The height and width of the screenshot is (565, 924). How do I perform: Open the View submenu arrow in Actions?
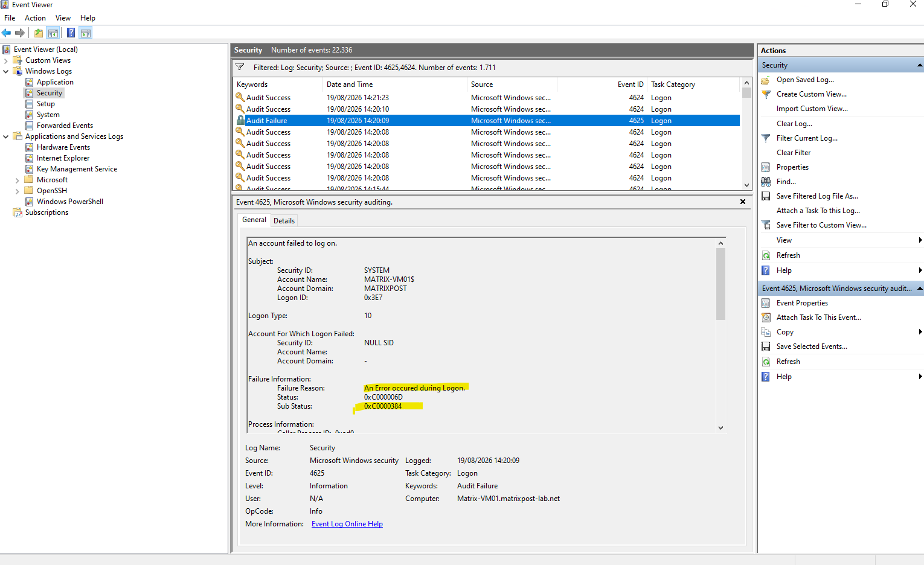click(x=920, y=240)
